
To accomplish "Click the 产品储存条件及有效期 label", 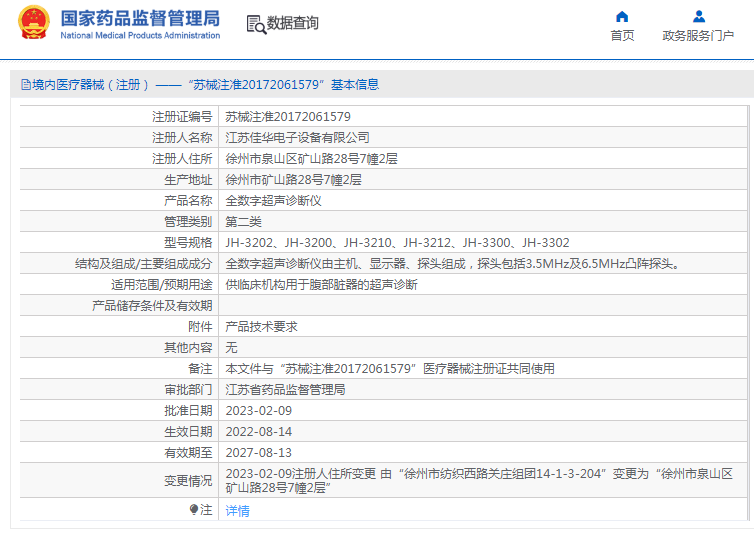I will (x=152, y=306).
